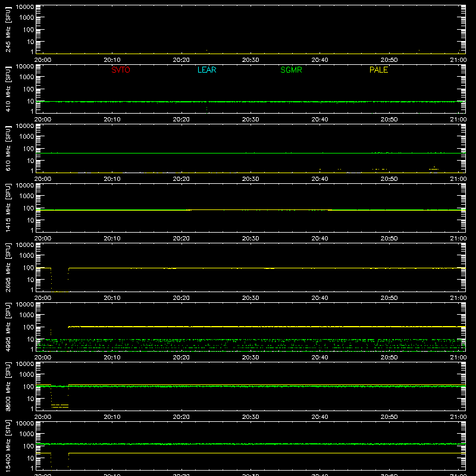Click the yellow PALE station label

click(378, 70)
